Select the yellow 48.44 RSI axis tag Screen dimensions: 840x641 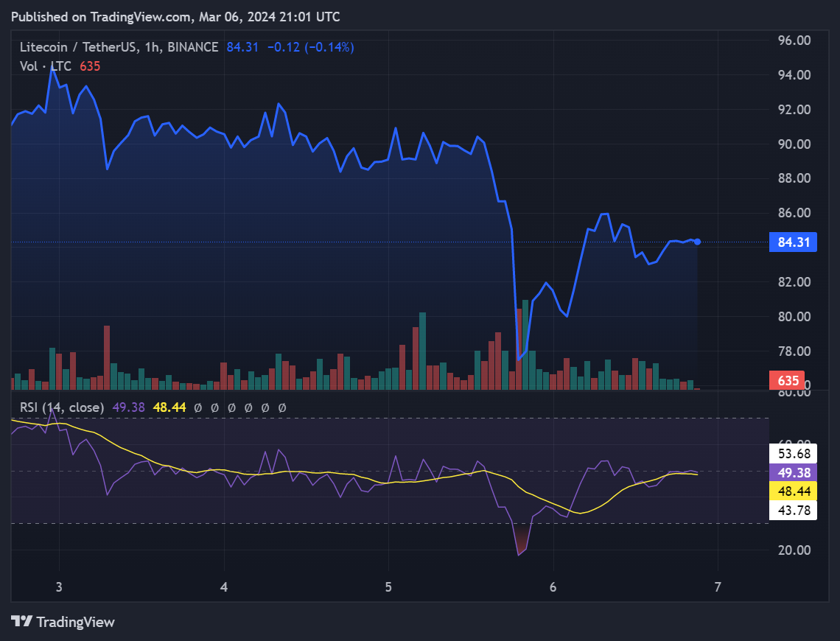792,491
